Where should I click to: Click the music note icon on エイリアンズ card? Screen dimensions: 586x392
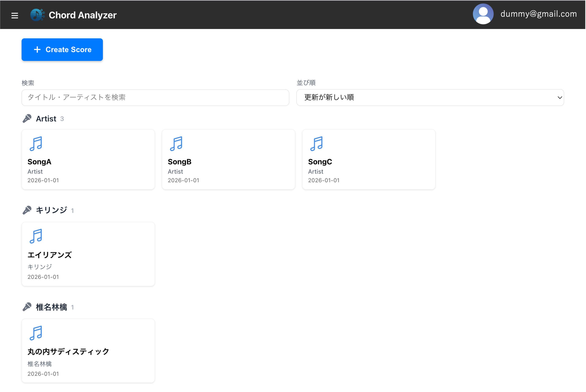[x=36, y=235]
